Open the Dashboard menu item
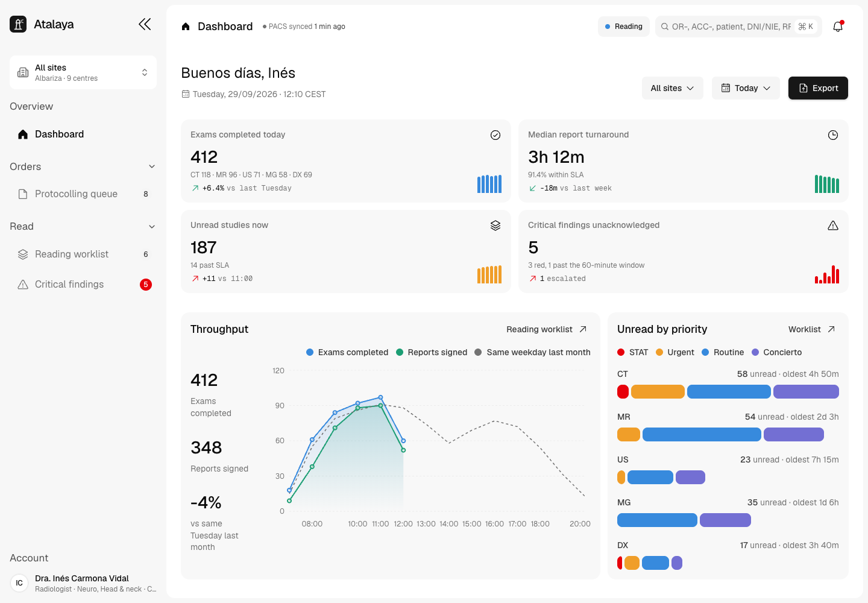 tap(83, 134)
